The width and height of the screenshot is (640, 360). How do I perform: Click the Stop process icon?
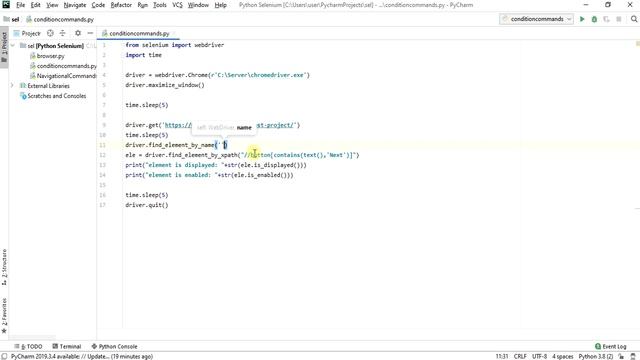[619, 19]
